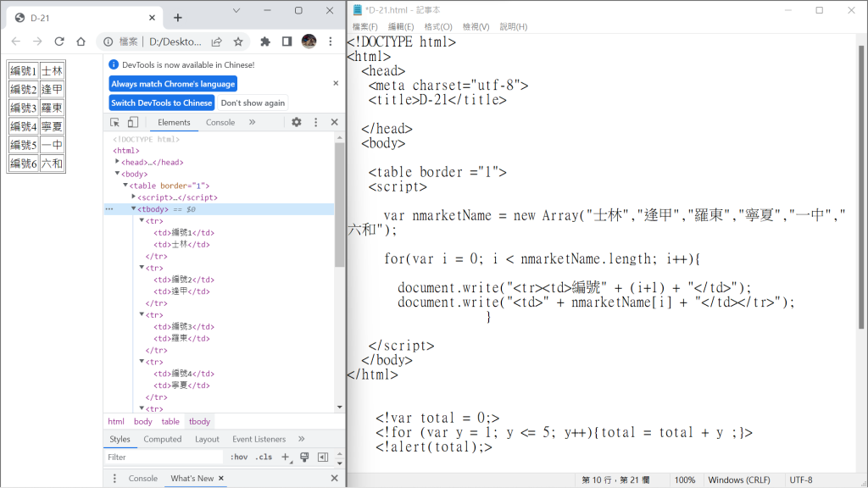
Task: Select the td 編號3 node
Action: tap(184, 326)
